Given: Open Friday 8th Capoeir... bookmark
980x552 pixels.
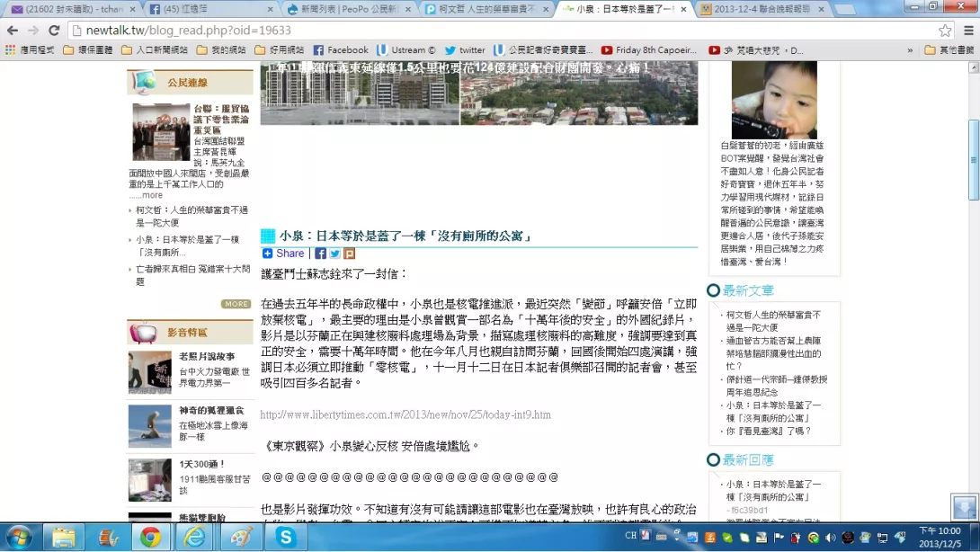Looking at the screenshot, I should [x=649, y=50].
